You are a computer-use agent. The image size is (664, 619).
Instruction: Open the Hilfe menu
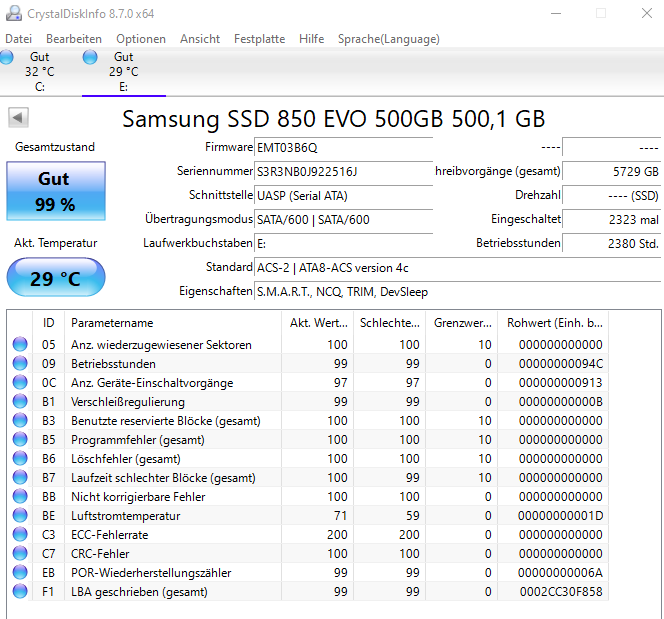(311, 39)
